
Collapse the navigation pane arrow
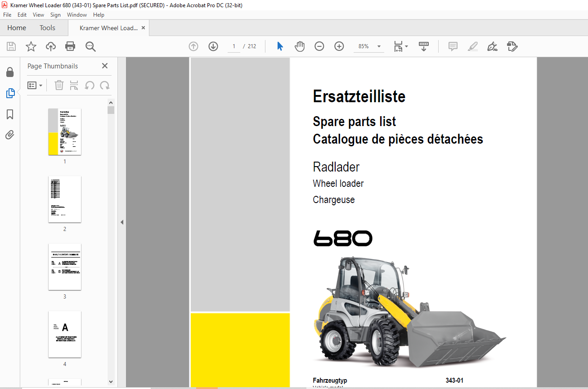coord(122,222)
